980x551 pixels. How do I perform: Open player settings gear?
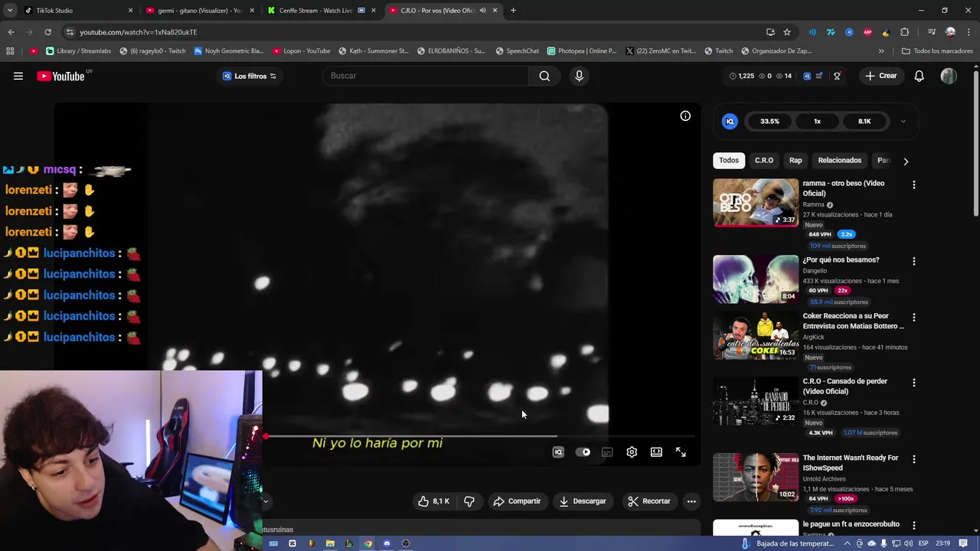pos(632,452)
